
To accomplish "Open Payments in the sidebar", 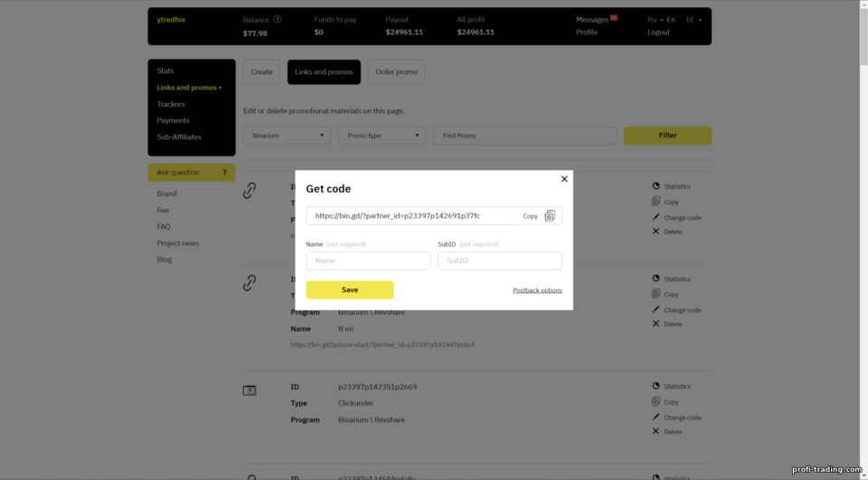I will click(x=173, y=120).
